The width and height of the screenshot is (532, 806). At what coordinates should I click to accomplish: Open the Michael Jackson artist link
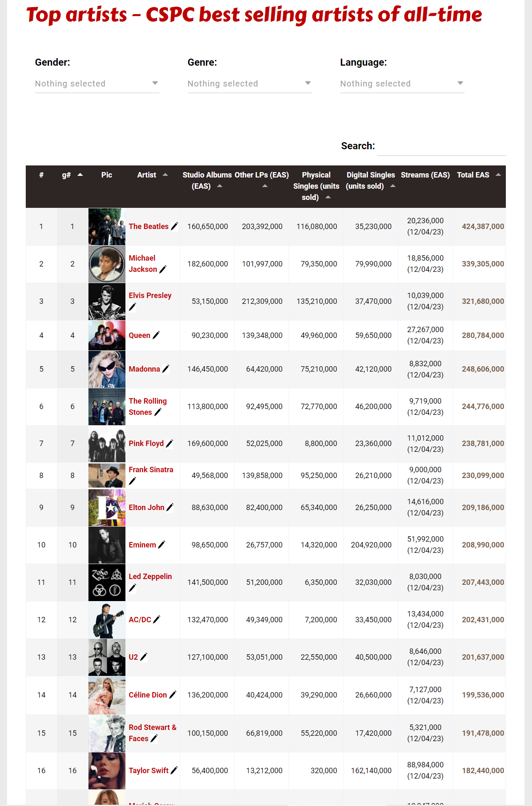142,264
